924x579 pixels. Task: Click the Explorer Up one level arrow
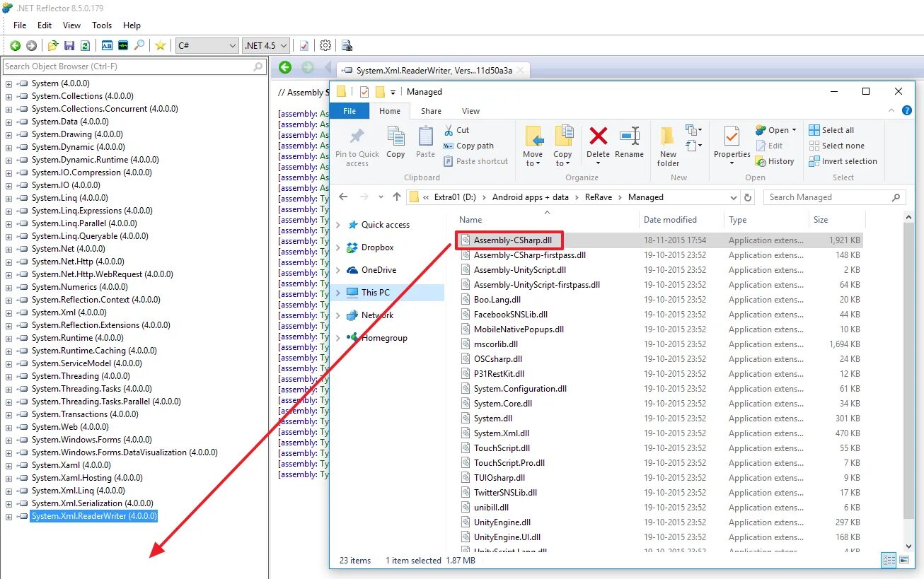(396, 197)
